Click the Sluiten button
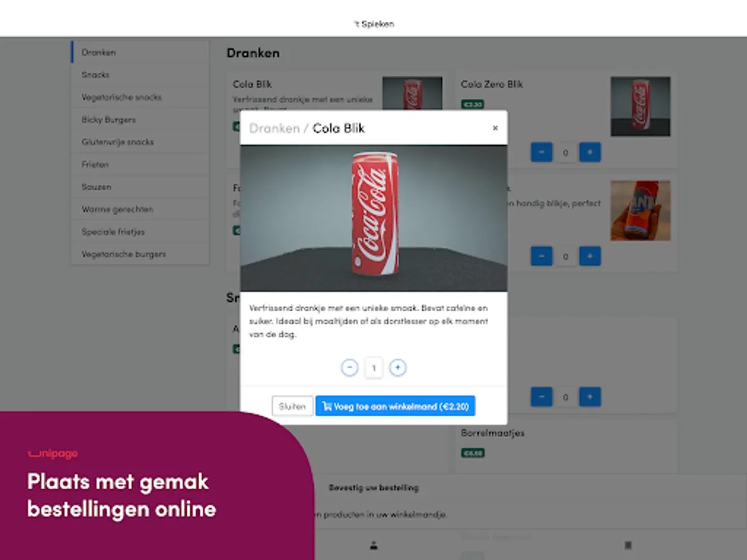This screenshot has width=747, height=560. 293,406
